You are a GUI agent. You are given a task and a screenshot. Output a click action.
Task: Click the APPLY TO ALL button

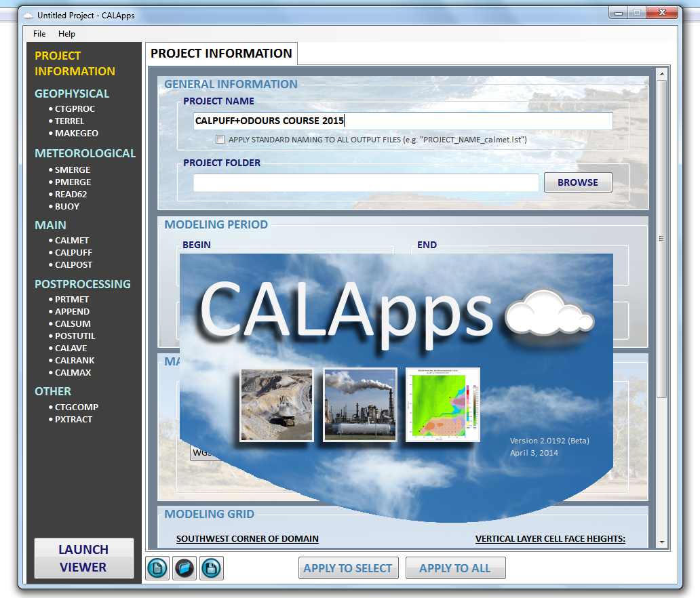click(455, 568)
